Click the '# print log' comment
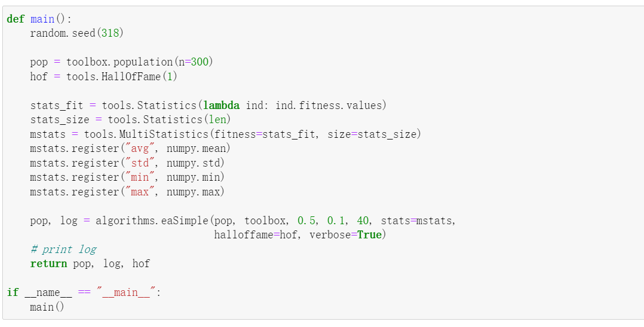 (x=63, y=249)
